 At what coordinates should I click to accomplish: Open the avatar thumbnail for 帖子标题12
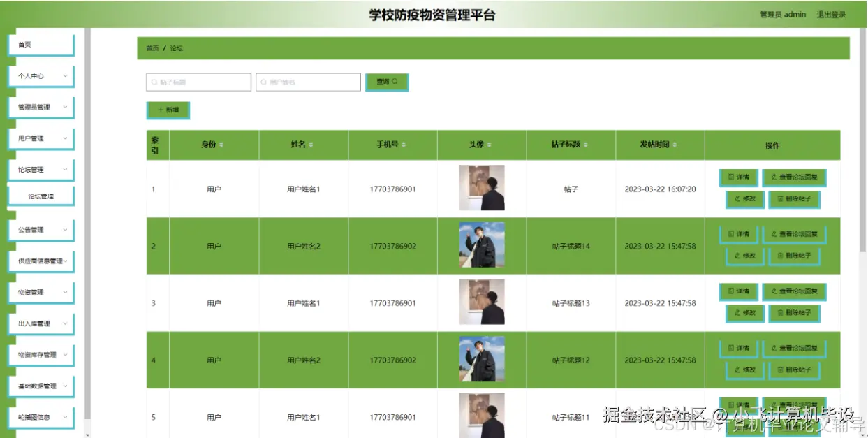coord(482,359)
